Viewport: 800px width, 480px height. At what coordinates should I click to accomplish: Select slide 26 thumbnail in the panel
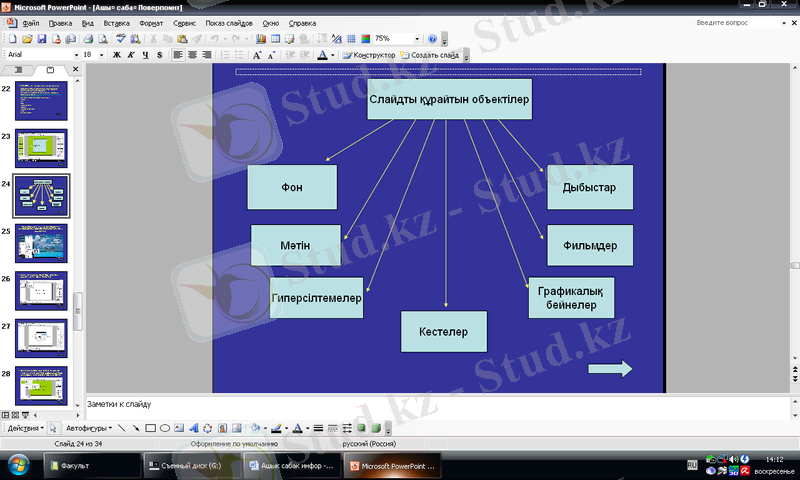[x=41, y=290]
